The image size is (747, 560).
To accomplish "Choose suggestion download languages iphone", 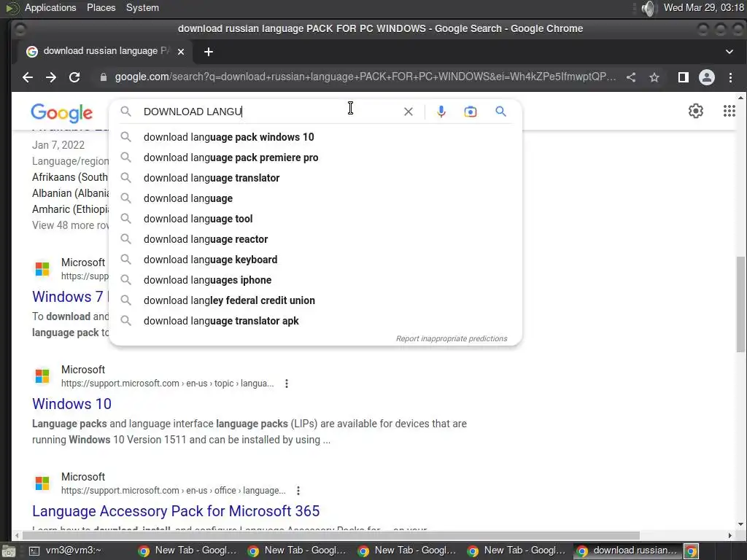I will (315, 281).
